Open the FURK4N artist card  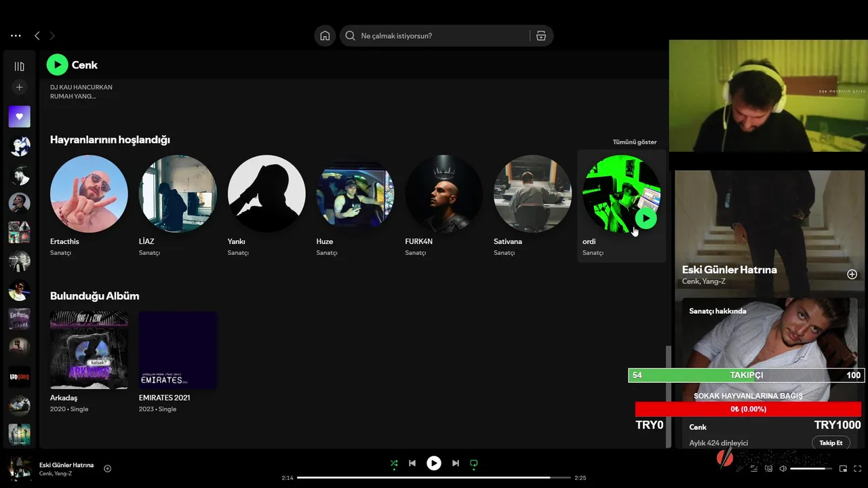(x=444, y=207)
